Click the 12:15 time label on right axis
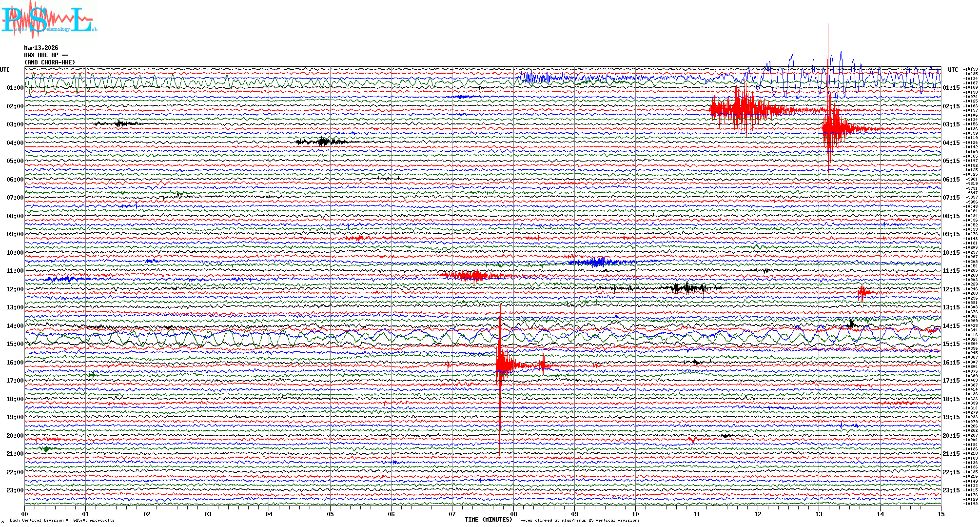This screenshot has width=980, height=527. click(951, 289)
